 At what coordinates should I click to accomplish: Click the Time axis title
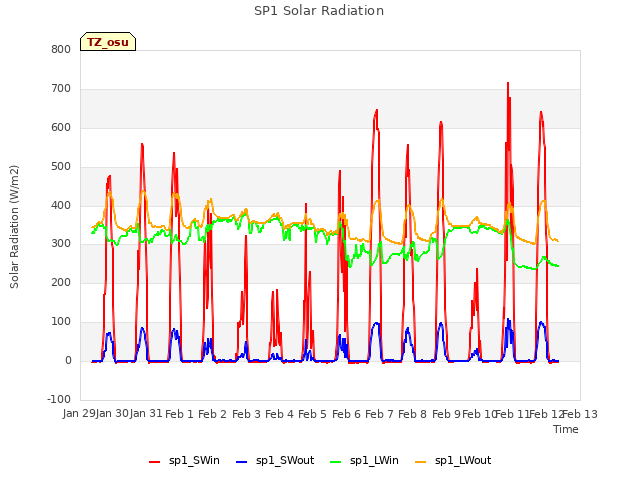click(x=566, y=429)
